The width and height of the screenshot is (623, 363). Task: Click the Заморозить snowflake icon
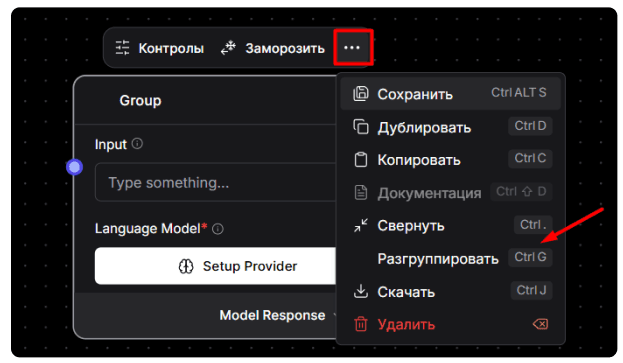coord(229,48)
